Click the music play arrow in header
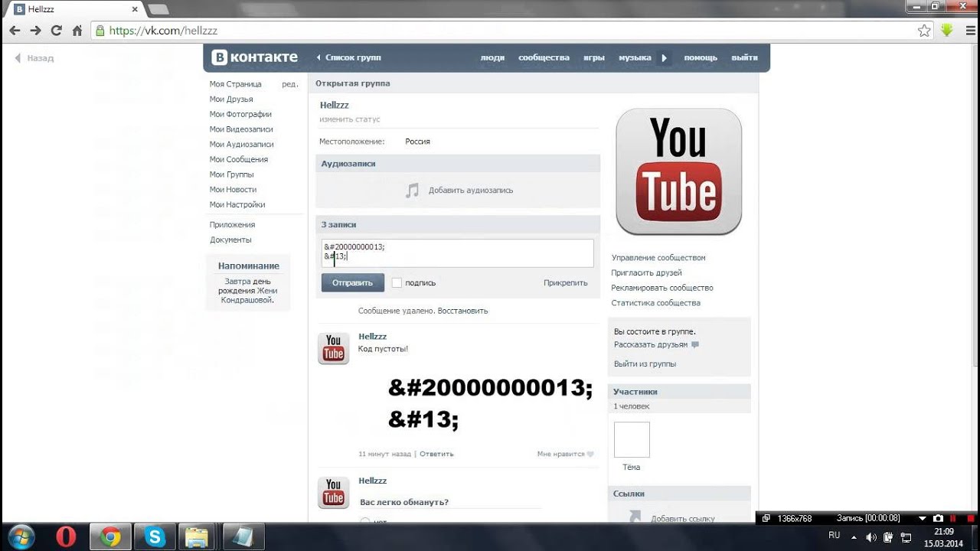This screenshot has width=980, height=551. point(664,57)
